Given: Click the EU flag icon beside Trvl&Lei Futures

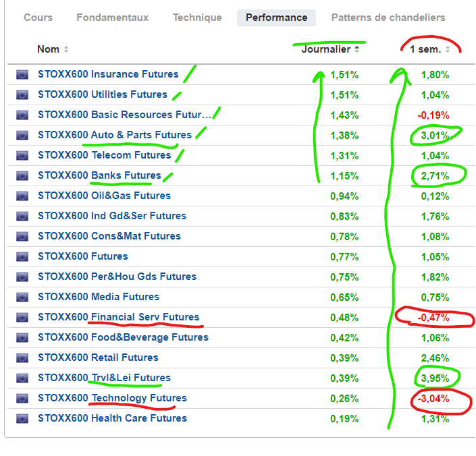Looking at the screenshot, I should [22, 378].
